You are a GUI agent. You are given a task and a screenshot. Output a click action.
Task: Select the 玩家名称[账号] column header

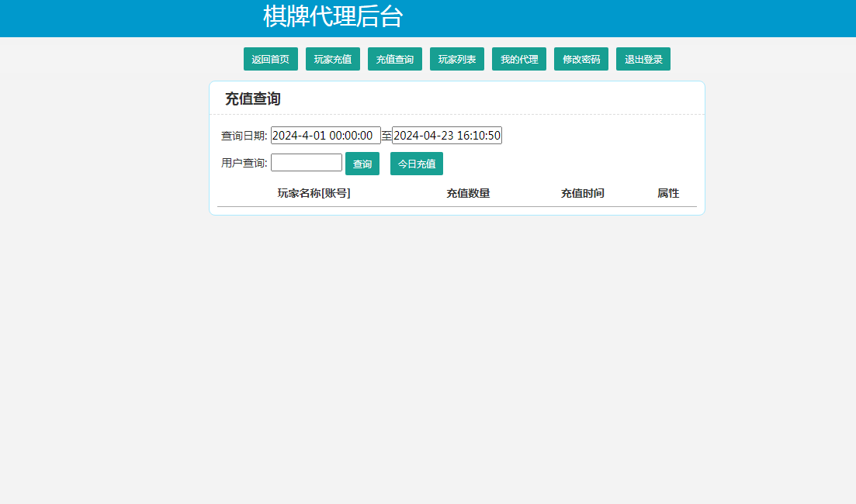(314, 193)
